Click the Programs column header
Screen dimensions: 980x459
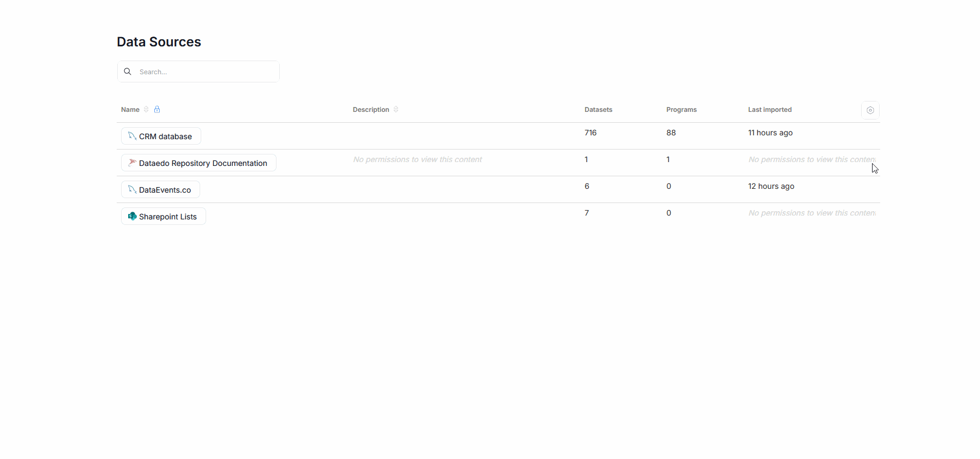681,110
